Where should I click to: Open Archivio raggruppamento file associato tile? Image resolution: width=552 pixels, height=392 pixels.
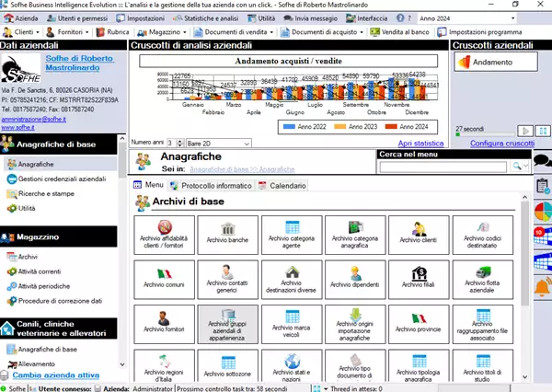483,325
